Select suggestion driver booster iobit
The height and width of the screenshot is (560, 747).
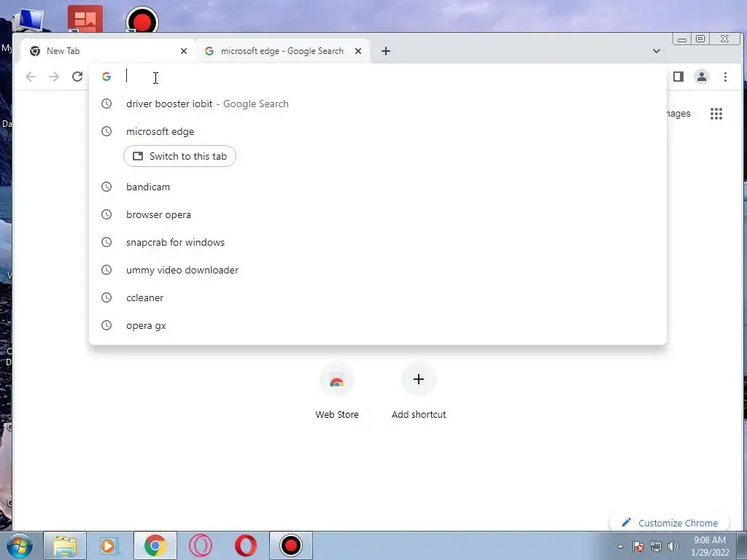[378, 104]
